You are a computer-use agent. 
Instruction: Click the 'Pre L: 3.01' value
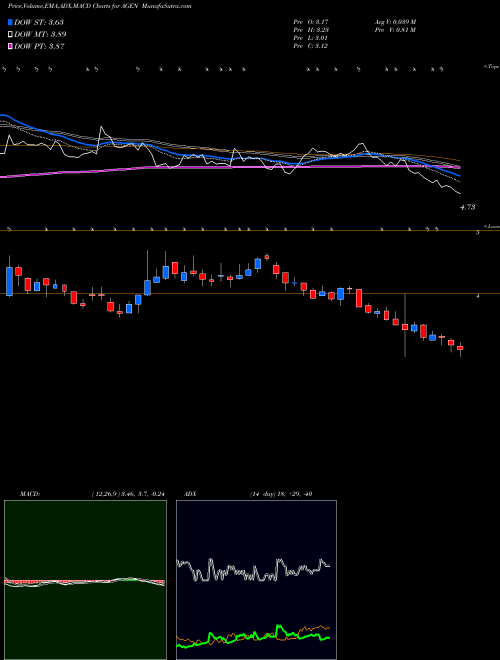point(311,38)
